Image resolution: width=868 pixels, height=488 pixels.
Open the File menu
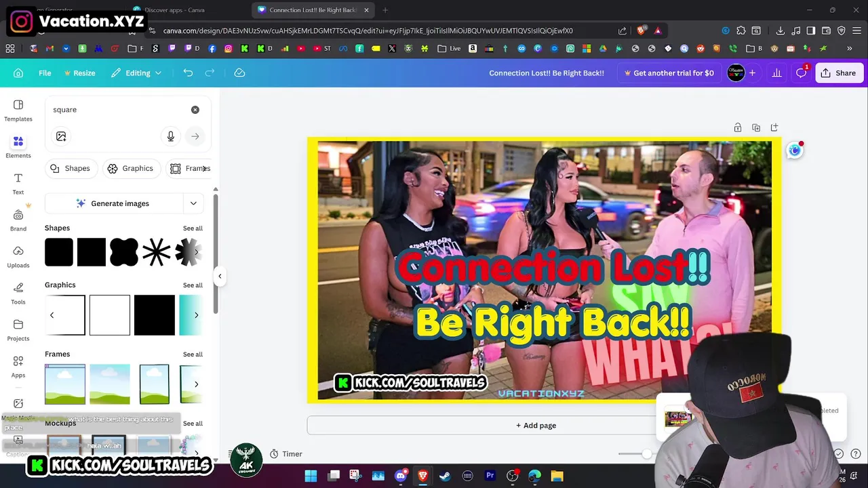pyautogui.click(x=45, y=73)
